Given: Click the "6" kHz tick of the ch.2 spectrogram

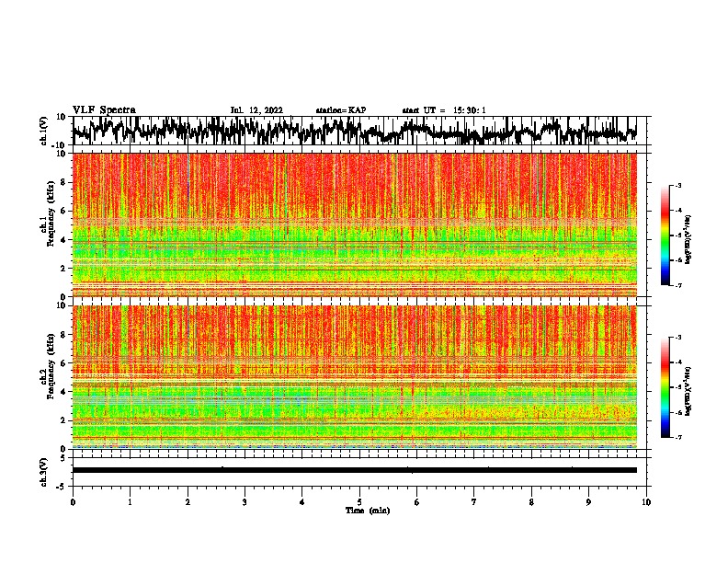Looking at the screenshot, I should (64, 363).
